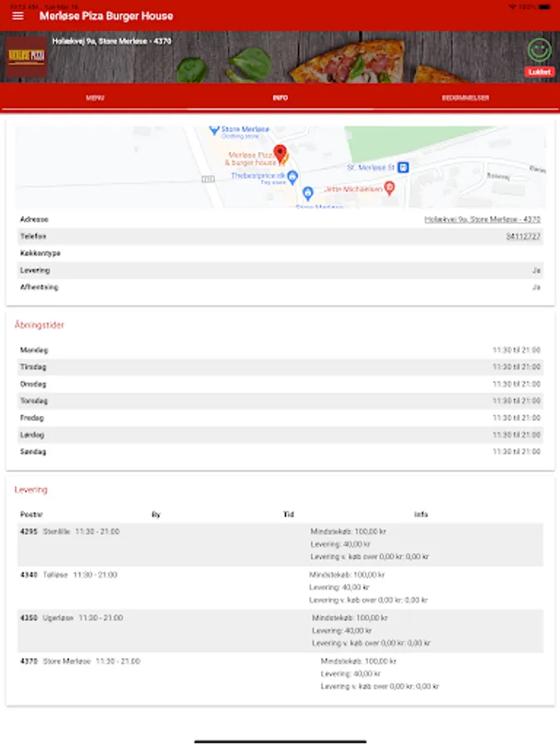Screen dimensions: 560x747
Task: Tap the Adresse row label
Action: tap(34, 219)
